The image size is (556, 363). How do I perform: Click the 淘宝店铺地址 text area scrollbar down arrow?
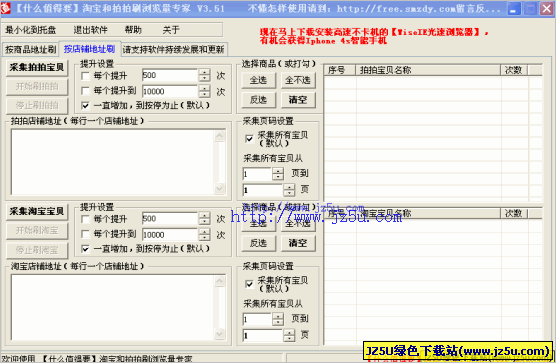(x=219, y=334)
